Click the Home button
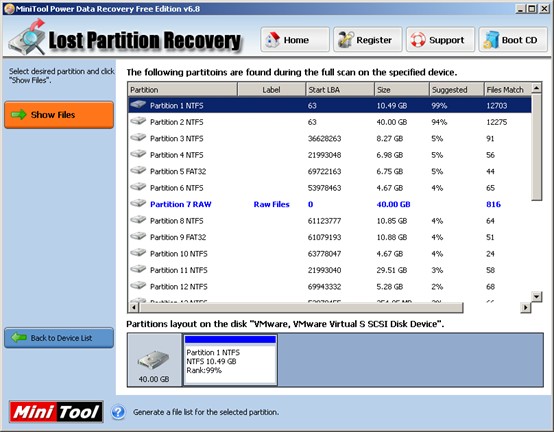This screenshot has height=432, width=554. (x=295, y=40)
